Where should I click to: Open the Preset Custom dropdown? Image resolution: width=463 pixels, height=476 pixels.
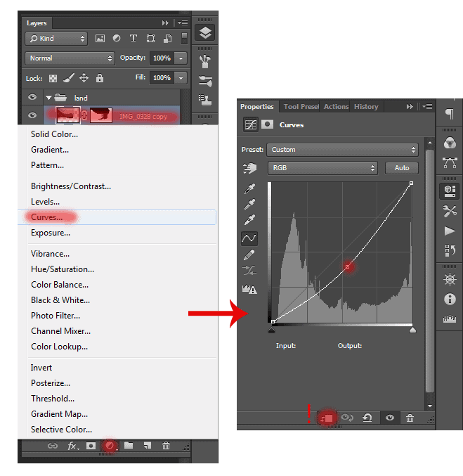point(343,150)
